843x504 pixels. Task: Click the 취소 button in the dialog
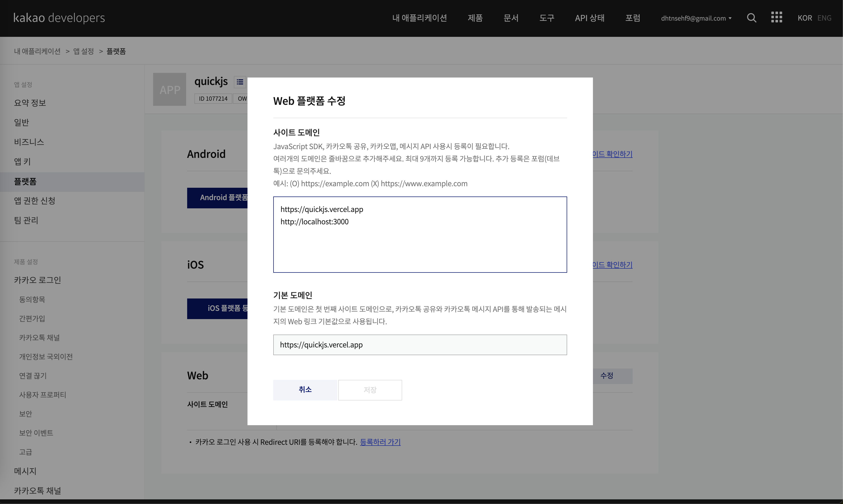click(305, 390)
